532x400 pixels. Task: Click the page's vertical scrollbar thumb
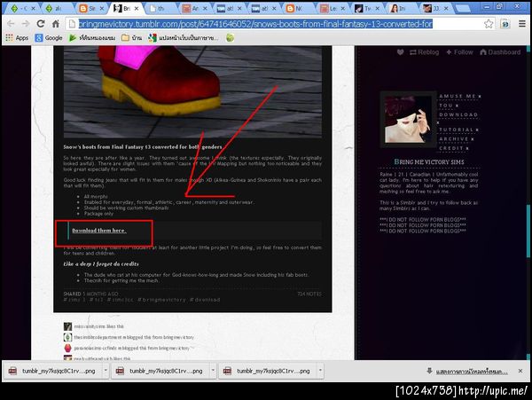(x=528, y=231)
